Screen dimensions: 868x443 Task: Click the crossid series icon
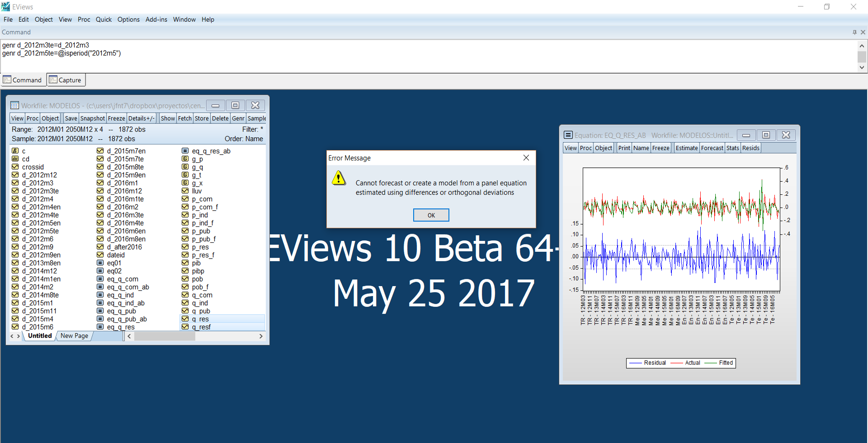15,167
